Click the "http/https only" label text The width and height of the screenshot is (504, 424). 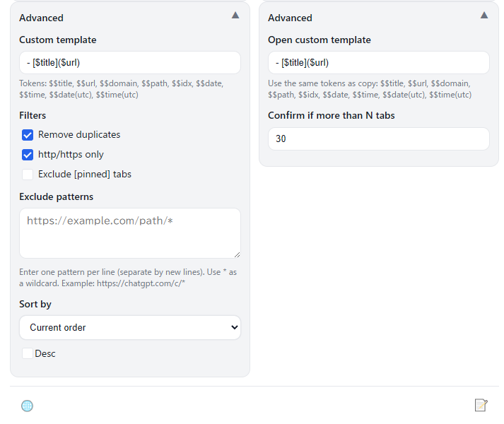coord(71,155)
